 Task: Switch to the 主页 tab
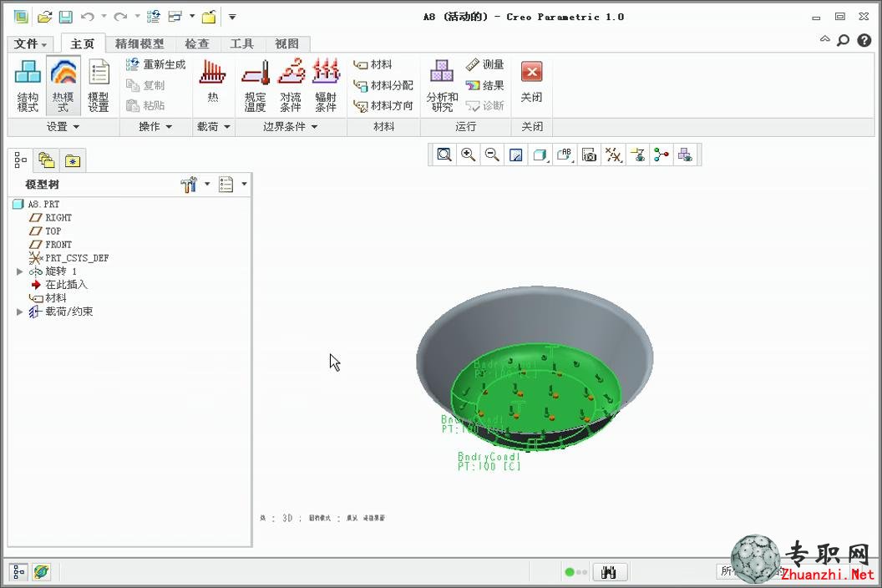click(82, 44)
